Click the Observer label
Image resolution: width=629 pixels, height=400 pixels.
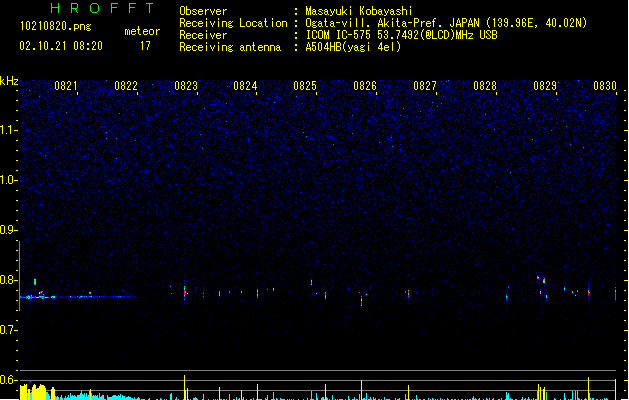point(203,11)
